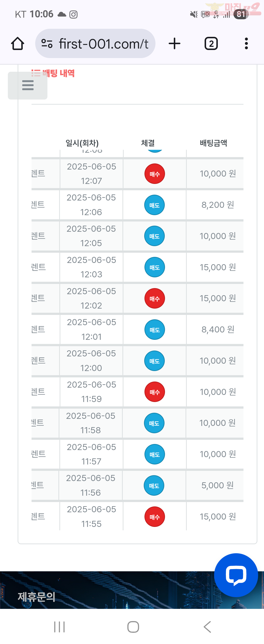Open the tab switcher showing 2 tabs
Screen dimensions: 264x644
211,44
